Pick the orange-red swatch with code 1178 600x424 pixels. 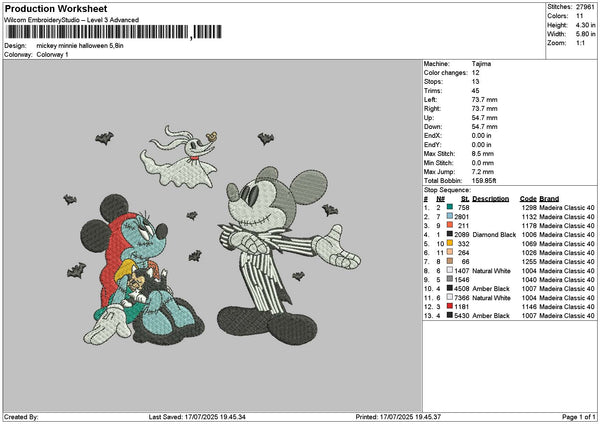[x=450, y=225]
